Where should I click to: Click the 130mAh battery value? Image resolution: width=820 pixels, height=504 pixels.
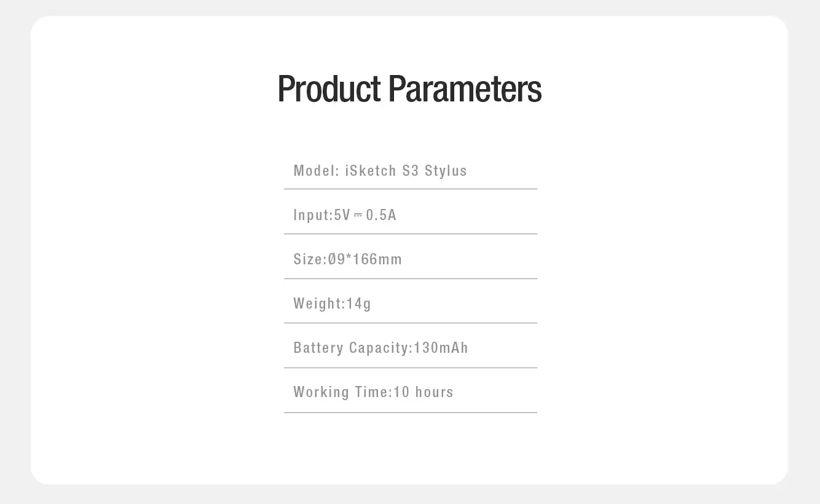pyautogui.click(x=441, y=348)
